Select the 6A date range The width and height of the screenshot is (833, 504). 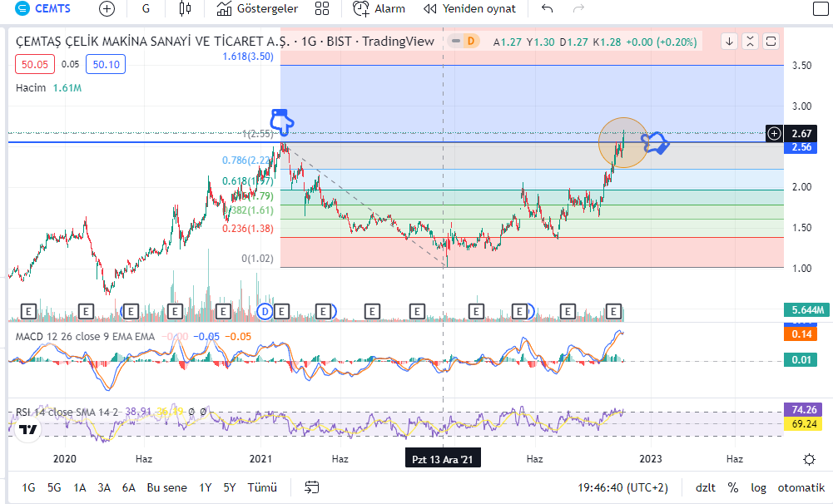click(128, 487)
